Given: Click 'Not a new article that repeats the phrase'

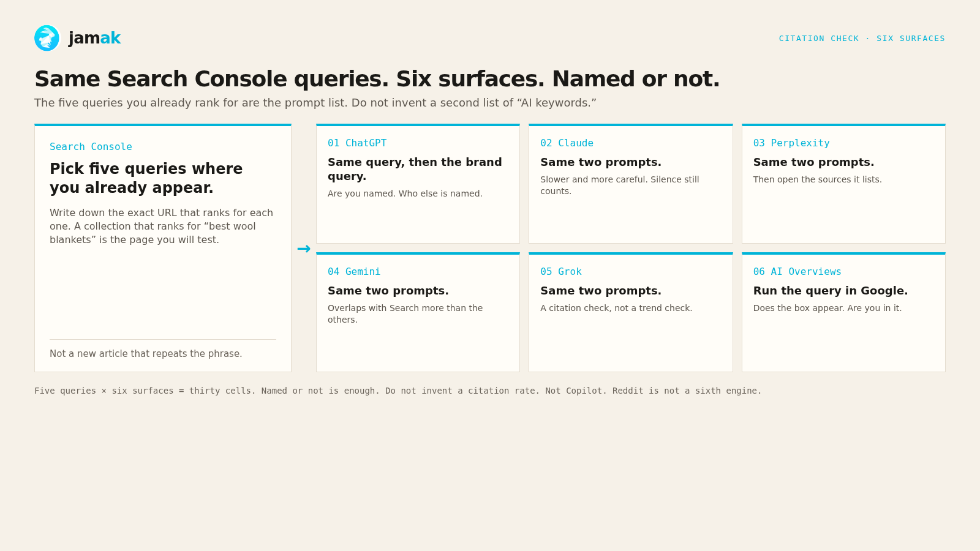Looking at the screenshot, I should [x=146, y=354].
